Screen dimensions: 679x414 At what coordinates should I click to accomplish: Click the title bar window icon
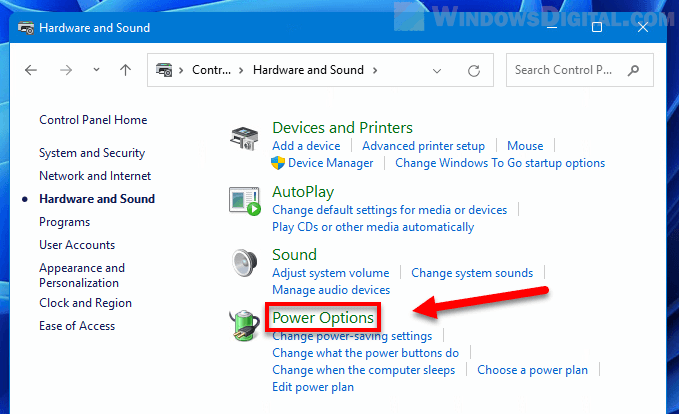(26, 28)
